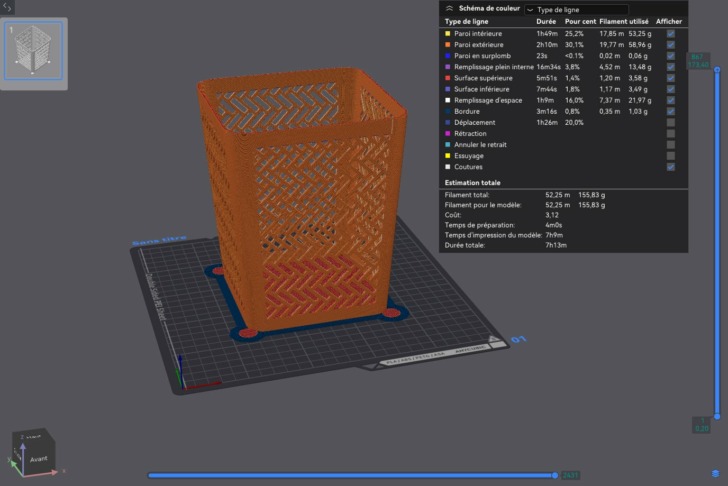Click the blue Paroi en surplomb swatch
The width and height of the screenshot is (728, 486).
pyautogui.click(x=448, y=56)
